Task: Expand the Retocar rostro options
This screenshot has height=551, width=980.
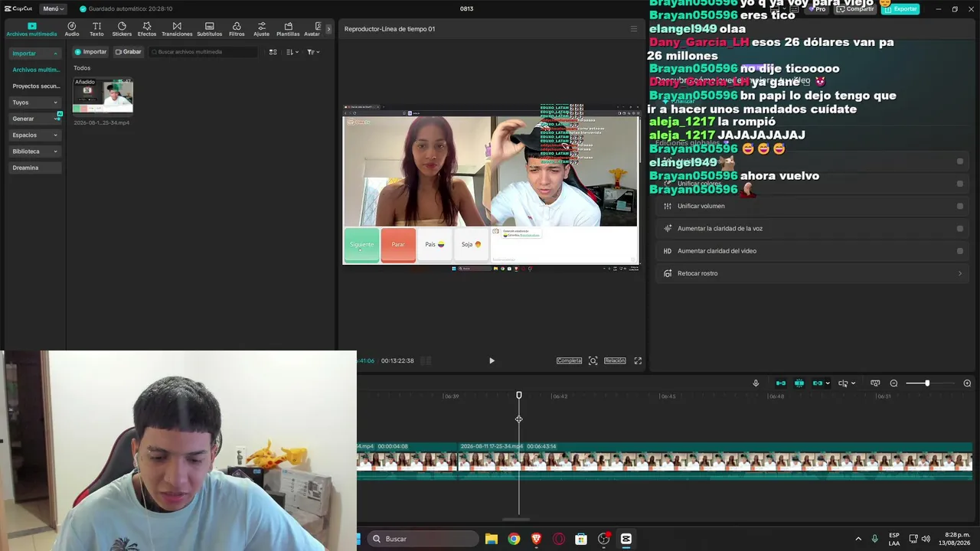Action: [960, 273]
